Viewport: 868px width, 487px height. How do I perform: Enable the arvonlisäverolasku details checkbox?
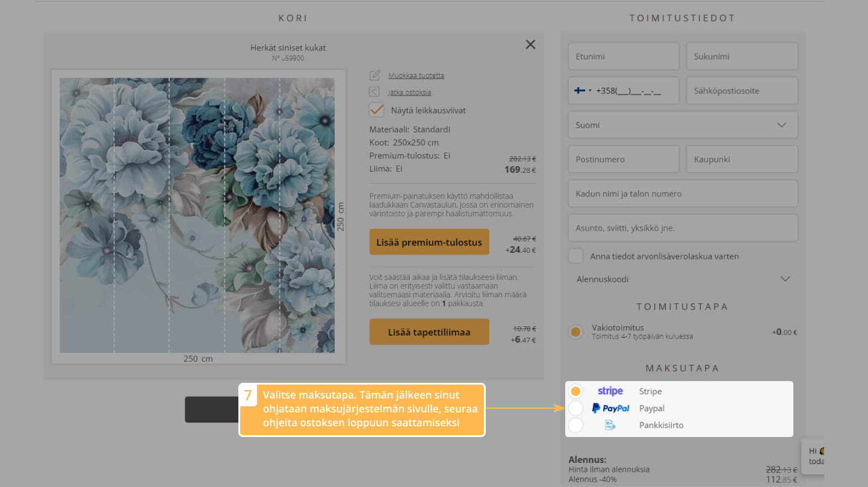coord(576,256)
